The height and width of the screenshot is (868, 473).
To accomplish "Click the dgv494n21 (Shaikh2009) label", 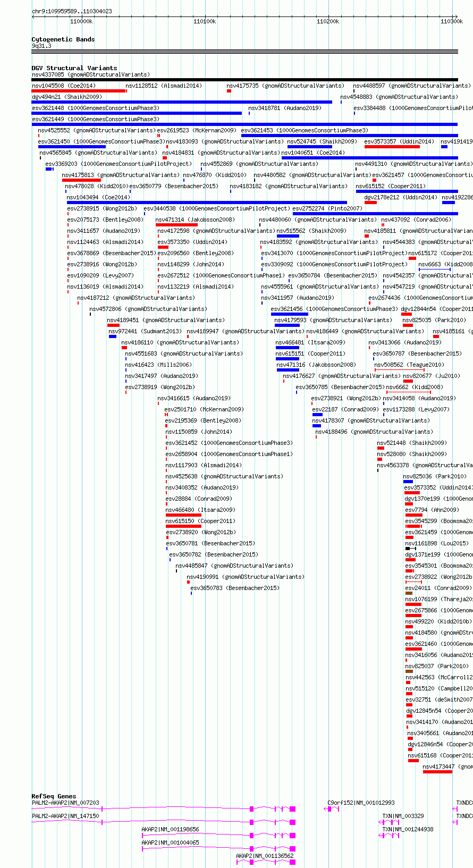I will coord(67,97).
